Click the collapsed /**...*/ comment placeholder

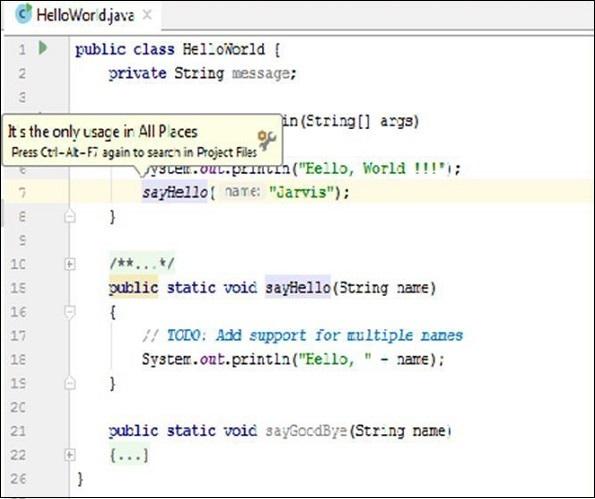pos(142,263)
